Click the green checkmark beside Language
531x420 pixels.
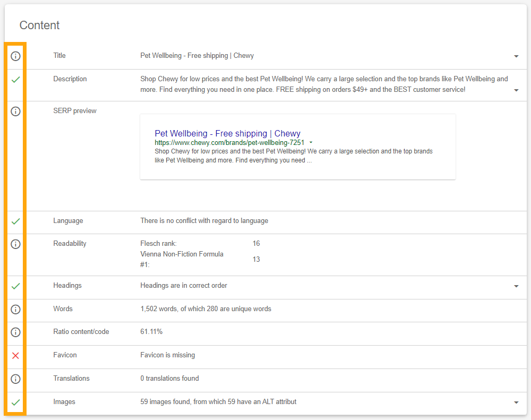click(x=15, y=221)
